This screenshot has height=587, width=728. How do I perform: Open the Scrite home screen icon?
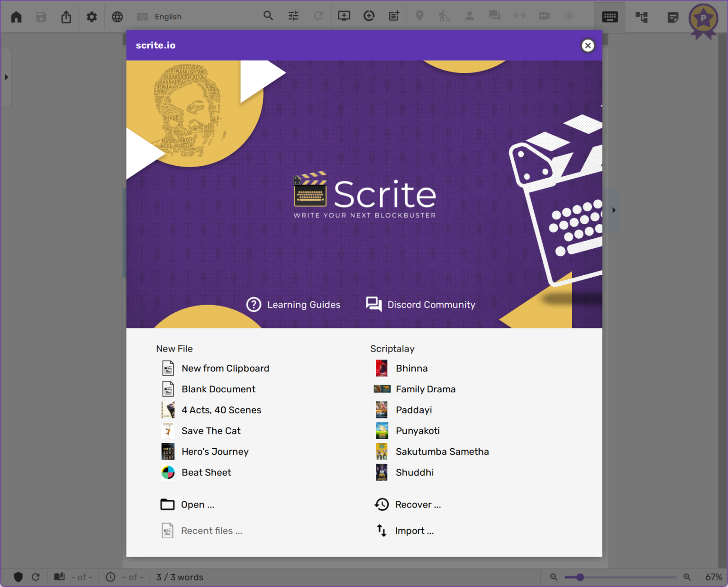click(16, 16)
